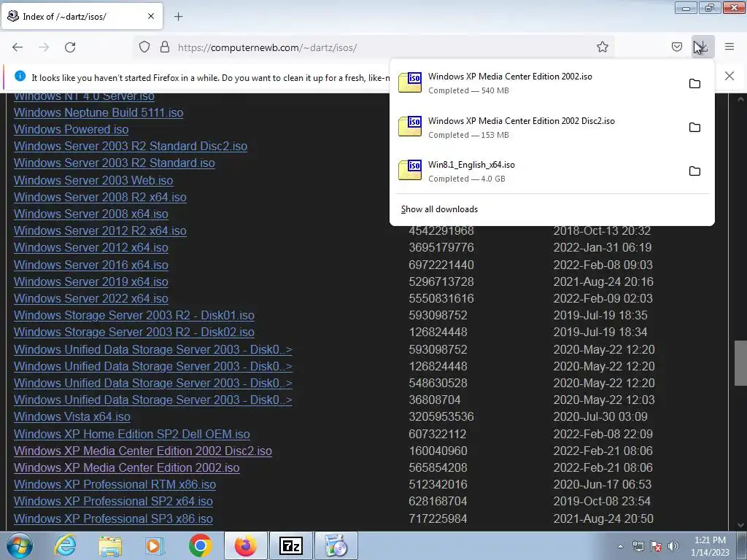747x560 pixels.
Task: Open Windows Server 2012 R2 x64.iso link
Action: click(100, 230)
